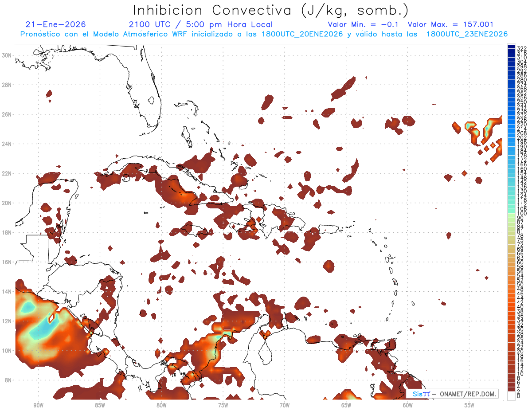
Task: Click the "100" colorbar value
Action: 522,214
